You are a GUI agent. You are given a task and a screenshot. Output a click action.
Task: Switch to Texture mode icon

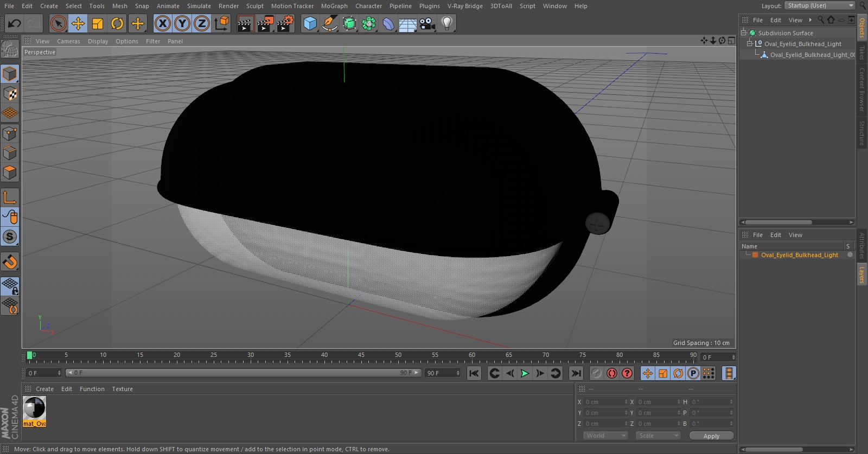click(10, 93)
